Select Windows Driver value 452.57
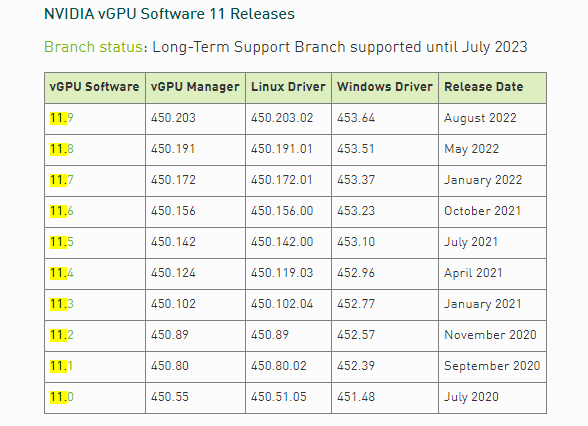The image size is (588, 426). click(356, 335)
